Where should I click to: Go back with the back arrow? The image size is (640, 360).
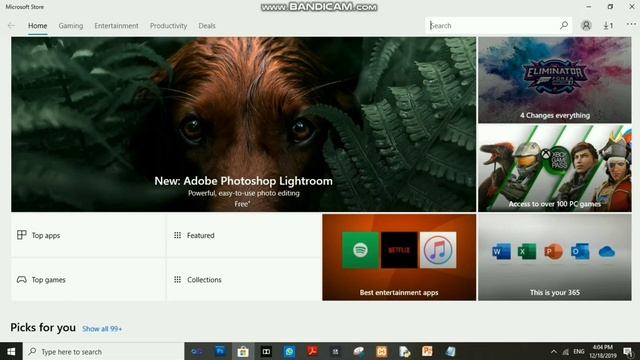[x=11, y=25]
